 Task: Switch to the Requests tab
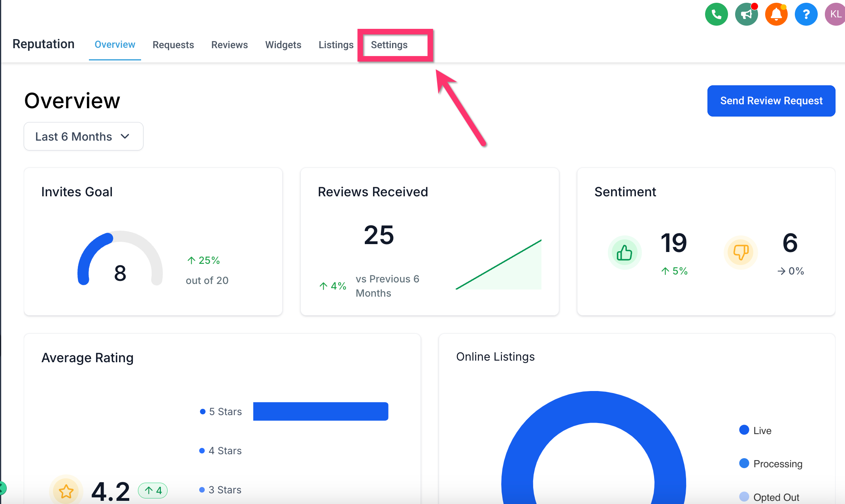click(173, 45)
